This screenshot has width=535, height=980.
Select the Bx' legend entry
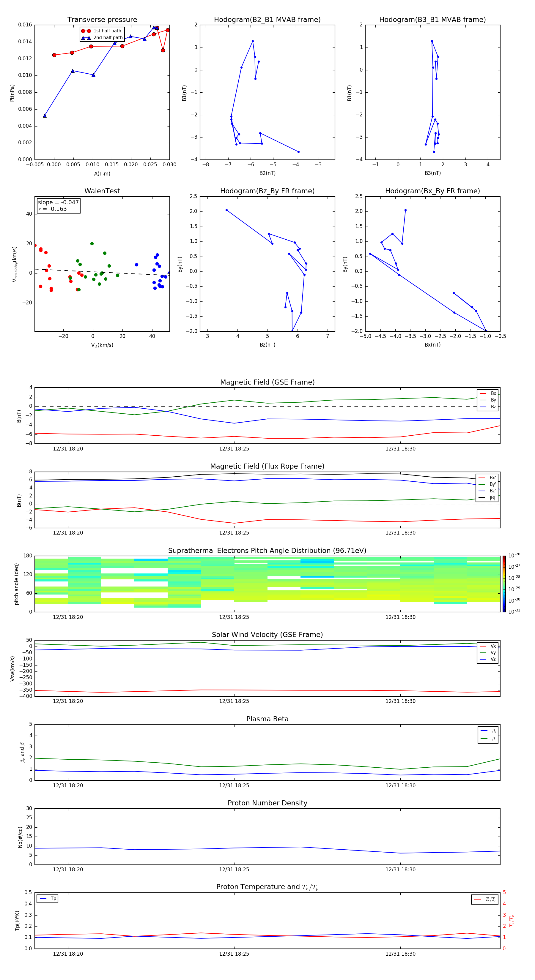(487, 478)
